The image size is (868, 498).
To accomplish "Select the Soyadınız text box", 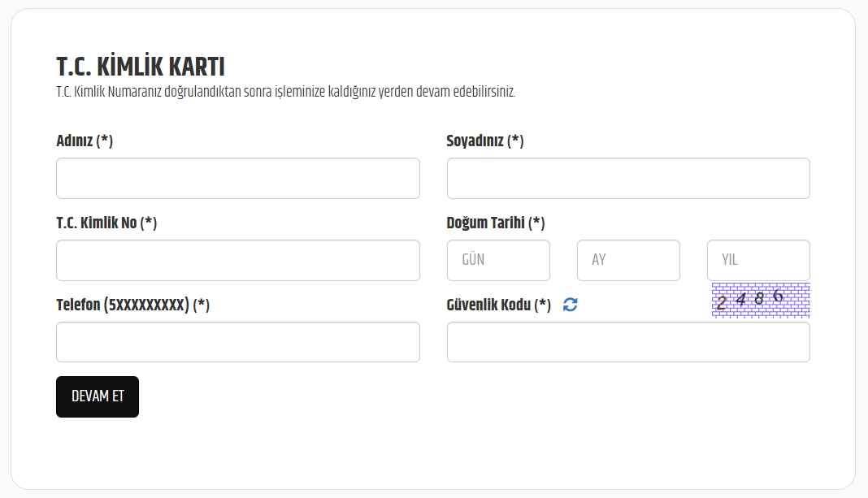I will coord(627,179).
